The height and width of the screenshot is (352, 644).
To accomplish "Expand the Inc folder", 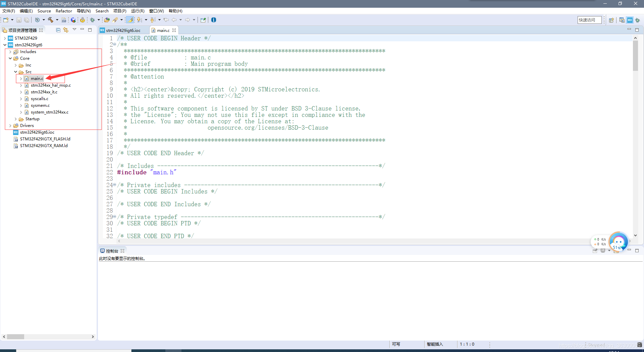I will tap(15, 65).
